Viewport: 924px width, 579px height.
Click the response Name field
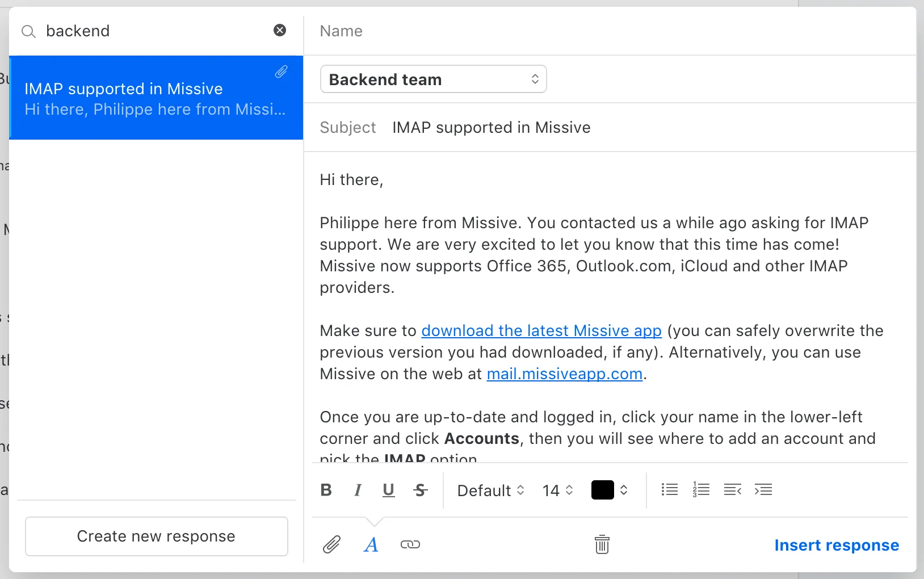tap(610, 31)
